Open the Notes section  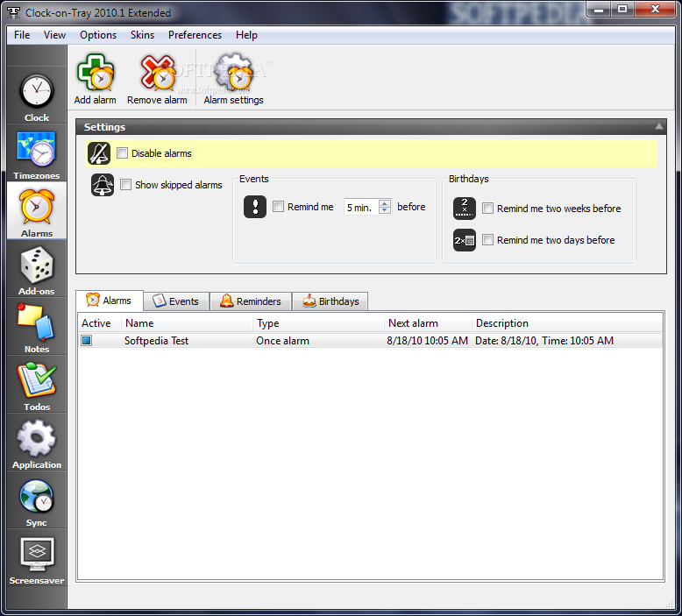coord(37,329)
